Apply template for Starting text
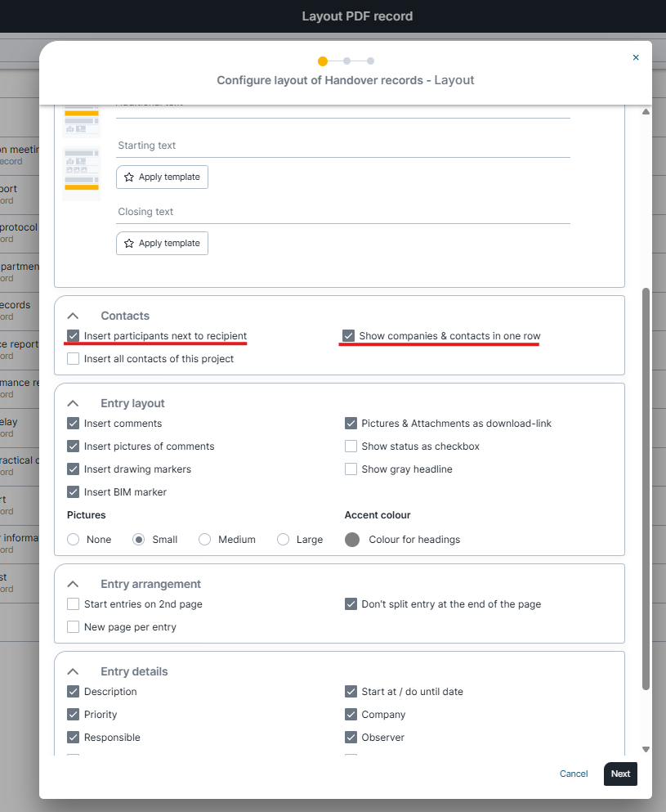 click(162, 177)
